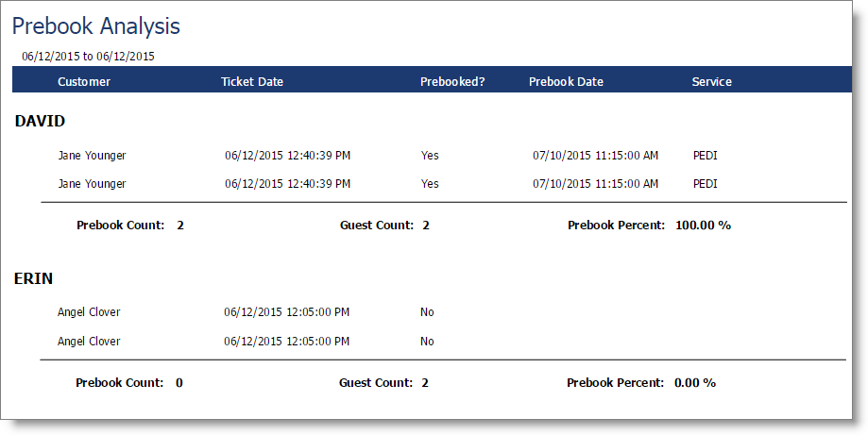Click the second Angel Clover customer entry

[x=89, y=342]
